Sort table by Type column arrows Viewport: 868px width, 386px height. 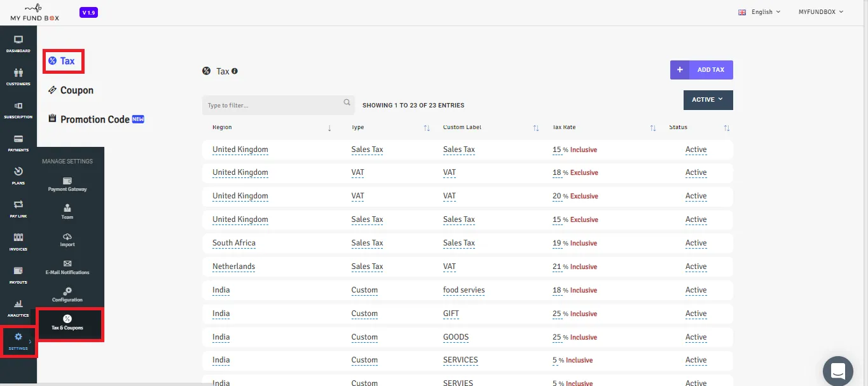(x=427, y=128)
